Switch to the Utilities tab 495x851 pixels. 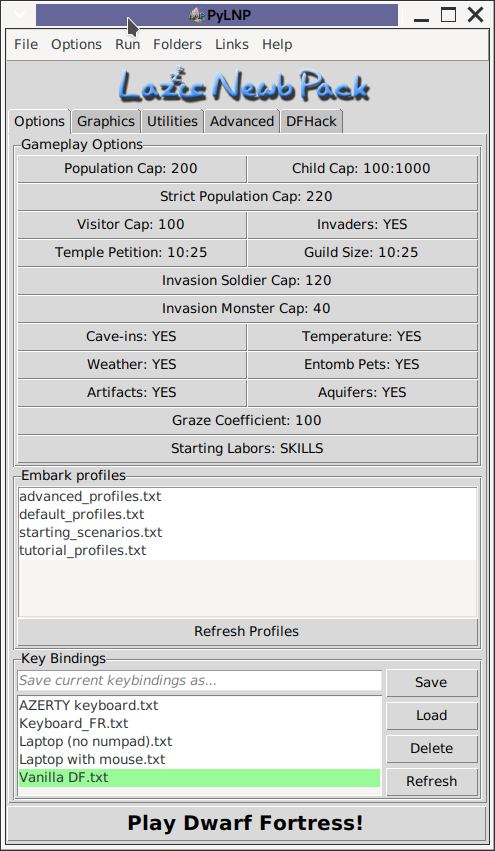[172, 121]
